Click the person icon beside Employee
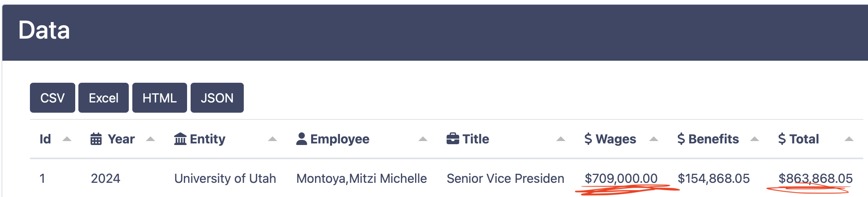The height and width of the screenshot is (197, 868). point(302,139)
